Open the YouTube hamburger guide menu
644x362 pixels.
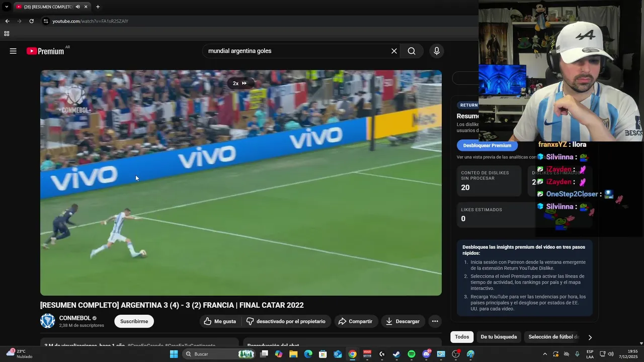click(x=13, y=51)
